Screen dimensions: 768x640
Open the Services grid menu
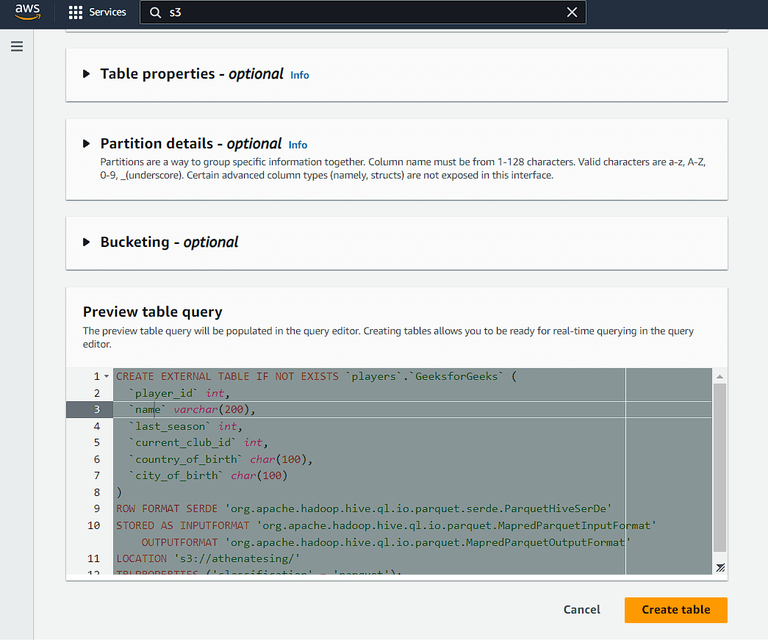76,13
